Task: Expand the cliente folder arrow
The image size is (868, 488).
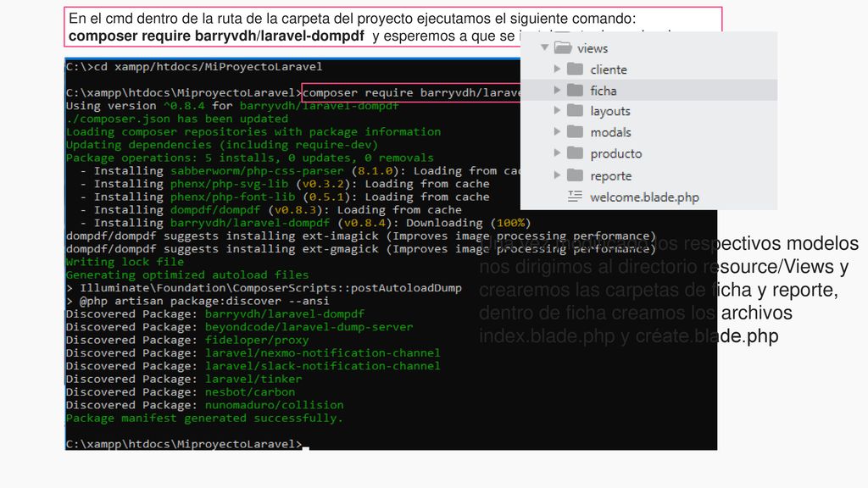Action: 558,69
